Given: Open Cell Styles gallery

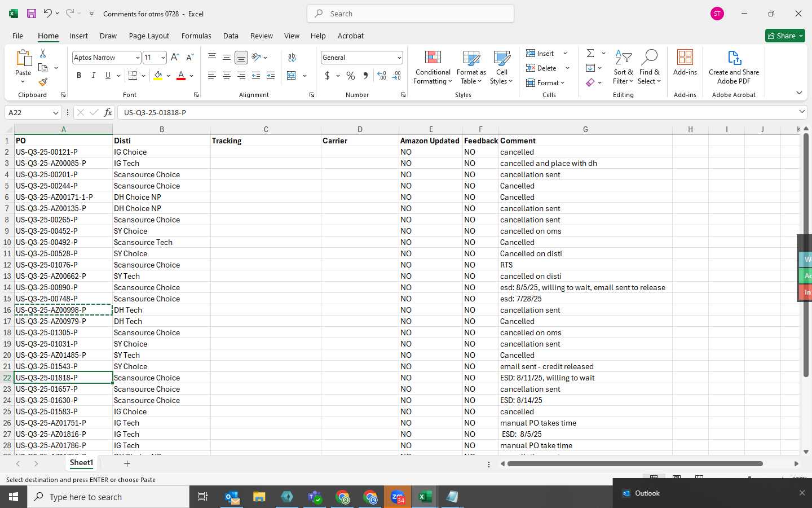Looking at the screenshot, I should click(501, 67).
